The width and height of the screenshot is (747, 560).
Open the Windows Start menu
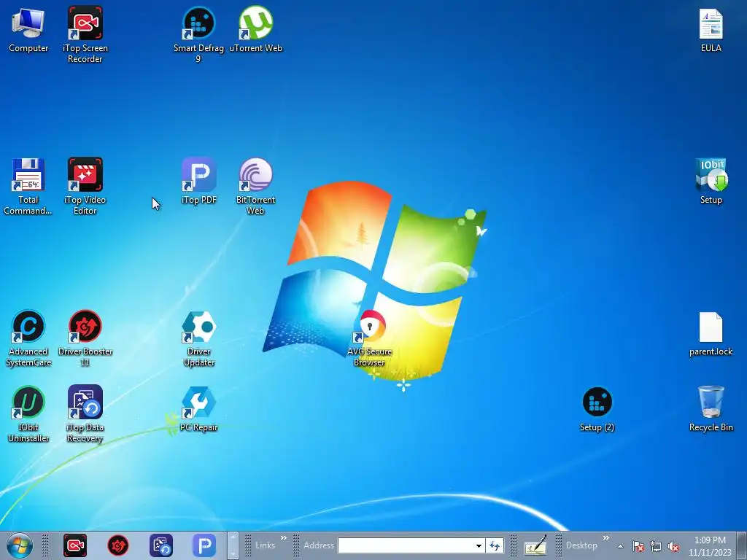(x=20, y=545)
